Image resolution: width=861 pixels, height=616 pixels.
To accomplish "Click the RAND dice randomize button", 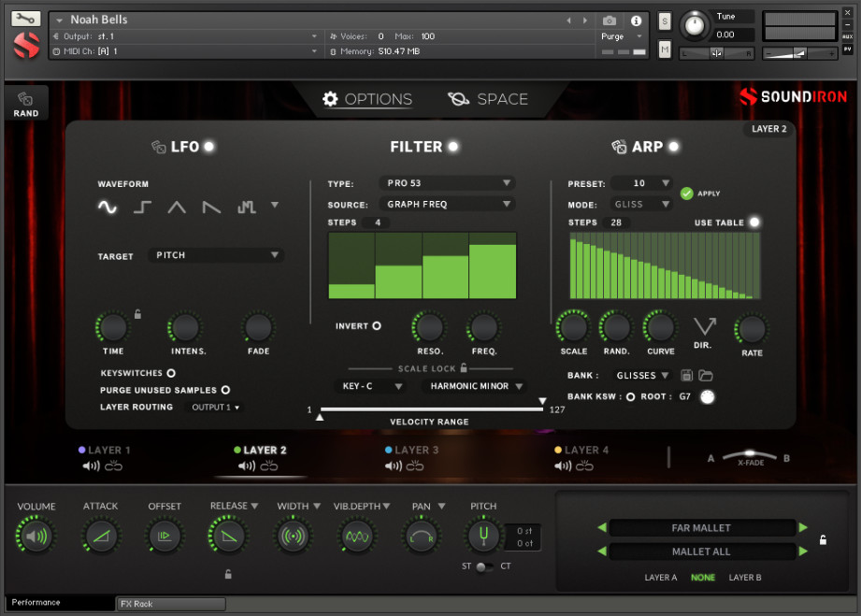I will point(26,105).
